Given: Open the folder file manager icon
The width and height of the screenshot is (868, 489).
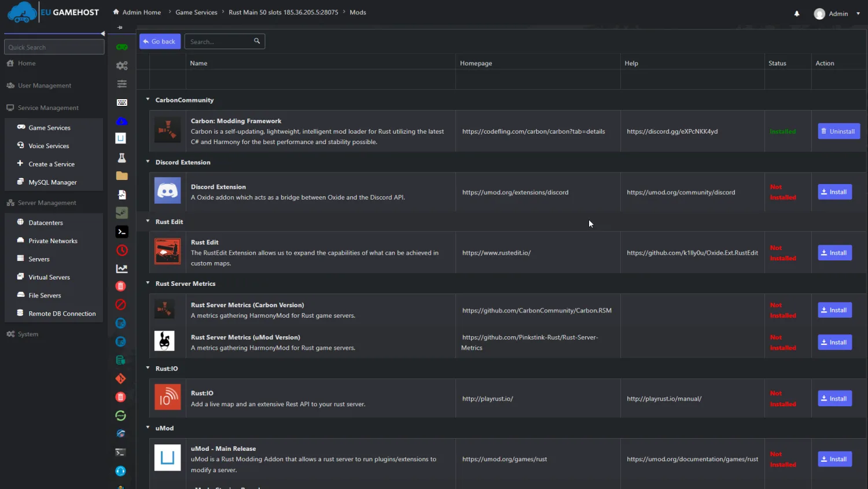Looking at the screenshot, I should [x=122, y=176].
